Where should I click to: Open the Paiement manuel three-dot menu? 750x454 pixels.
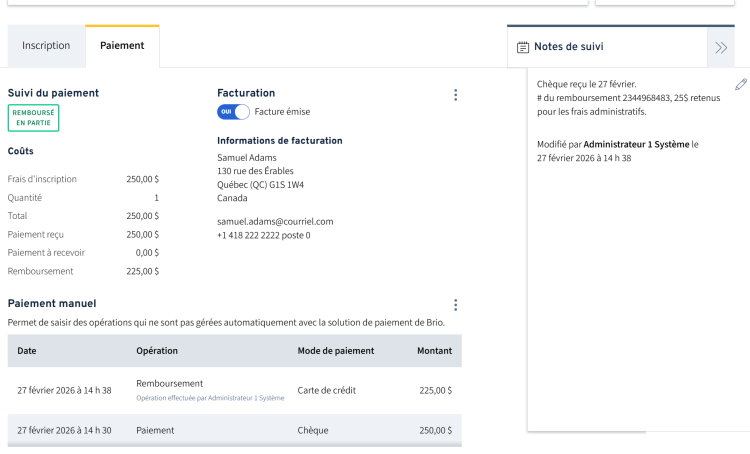click(x=455, y=305)
